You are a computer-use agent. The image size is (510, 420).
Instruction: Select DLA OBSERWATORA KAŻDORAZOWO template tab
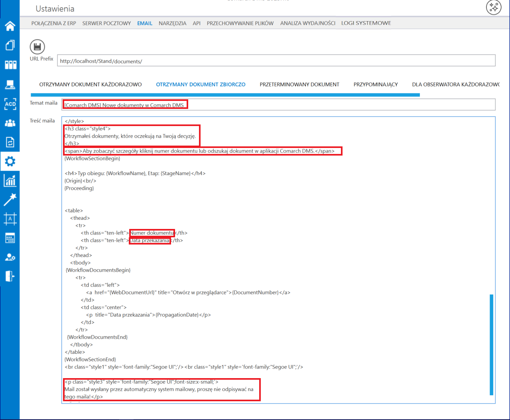pyautogui.click(x=456, y=85)
